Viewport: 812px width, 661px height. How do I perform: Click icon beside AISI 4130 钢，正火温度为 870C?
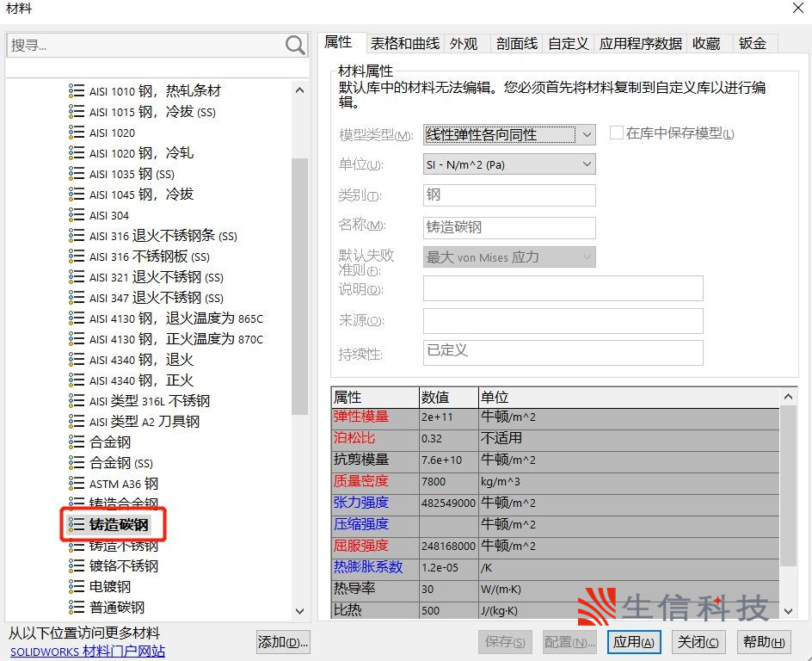pyautogui.click(x=76, y=339)
